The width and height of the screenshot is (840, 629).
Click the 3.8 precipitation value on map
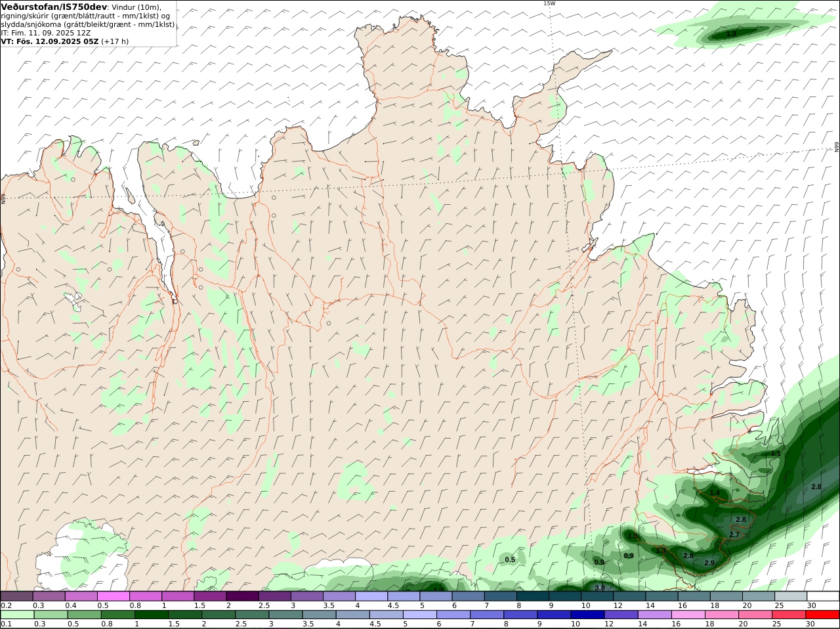pyautogui.click(x=599, y=588)
